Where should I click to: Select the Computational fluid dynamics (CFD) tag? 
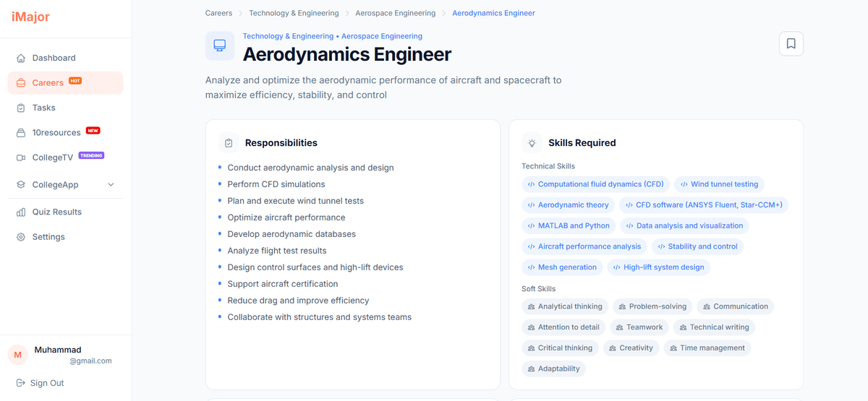coord(595,184)
